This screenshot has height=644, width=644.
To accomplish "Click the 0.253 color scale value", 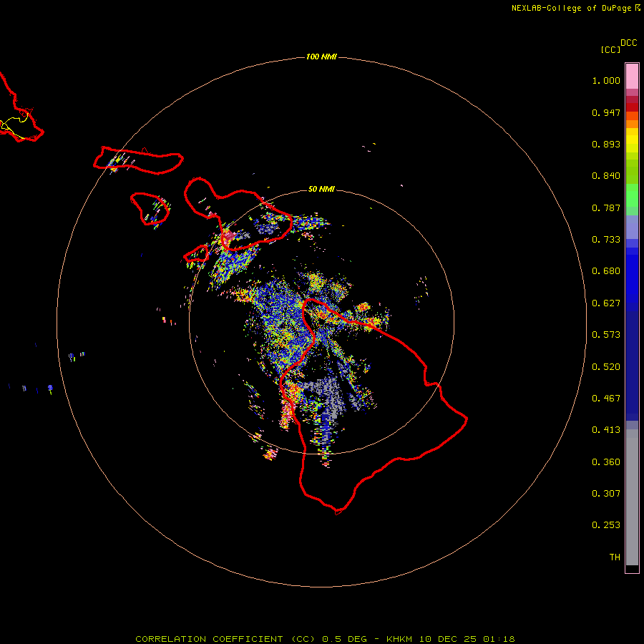I will point(606,525).
